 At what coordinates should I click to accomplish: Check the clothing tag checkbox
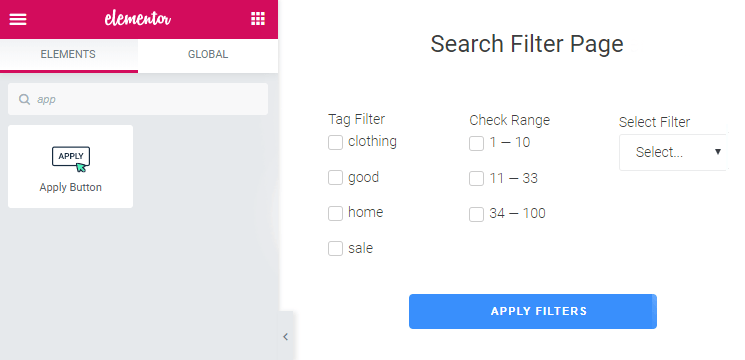point(335,142)
